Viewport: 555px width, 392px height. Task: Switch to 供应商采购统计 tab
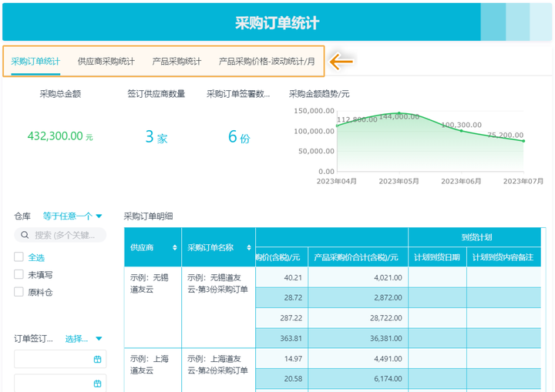tap(106, 62)
